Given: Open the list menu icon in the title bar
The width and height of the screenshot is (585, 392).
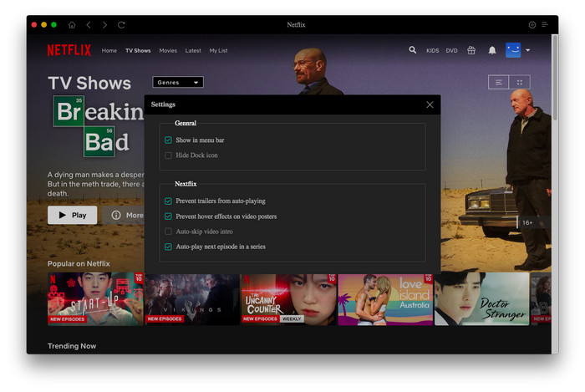Looking at the screenshot, I should (545, 24).
